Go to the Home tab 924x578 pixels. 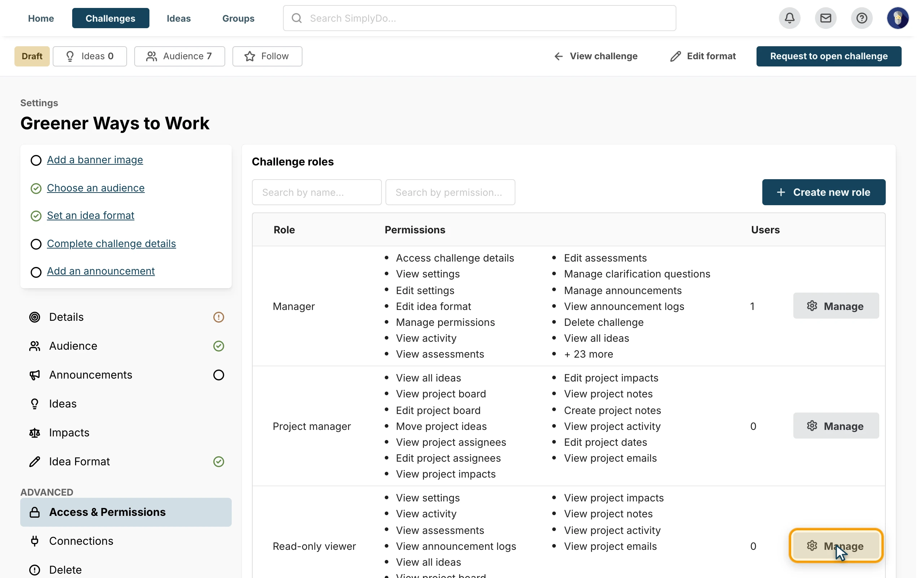coord(41,18)
